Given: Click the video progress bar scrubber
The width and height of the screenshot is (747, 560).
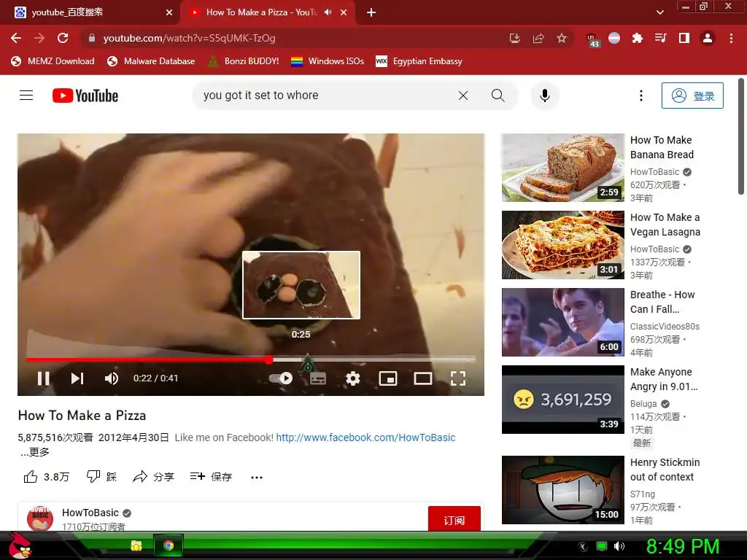Looking at the screenshot, I should (x=269, y=359).
